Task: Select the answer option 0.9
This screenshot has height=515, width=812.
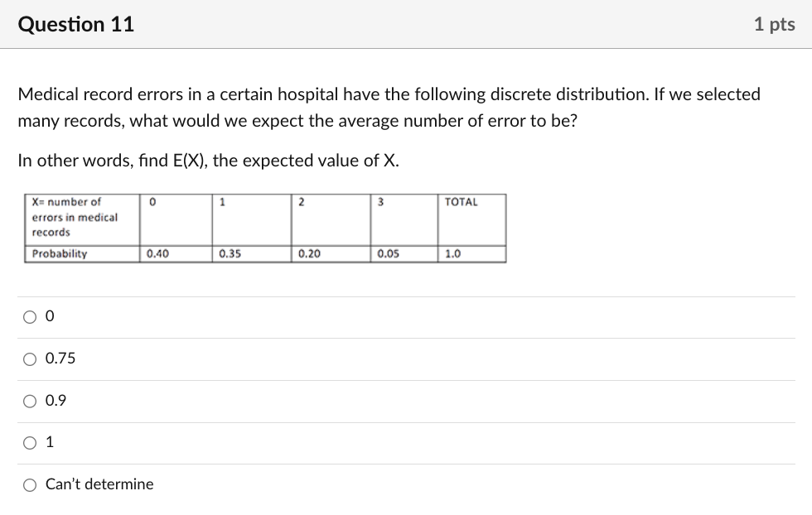Action: (x=30, y=401)
